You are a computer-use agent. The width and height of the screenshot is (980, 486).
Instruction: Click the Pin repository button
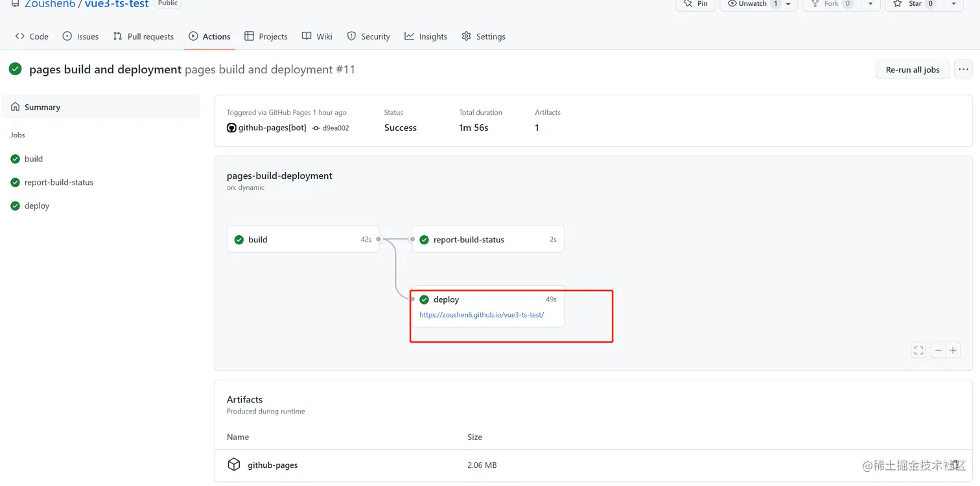[695, 4]
